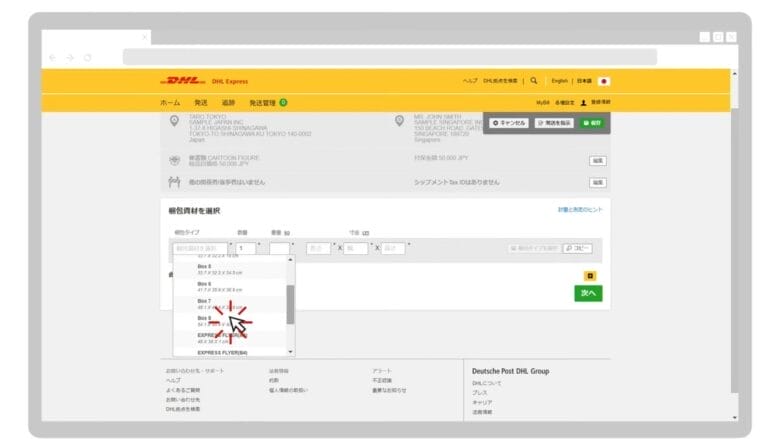This screenshot has height=439, width=780.
Task: Open the footer よくあるご質問 link
Action: click(183, 390)
